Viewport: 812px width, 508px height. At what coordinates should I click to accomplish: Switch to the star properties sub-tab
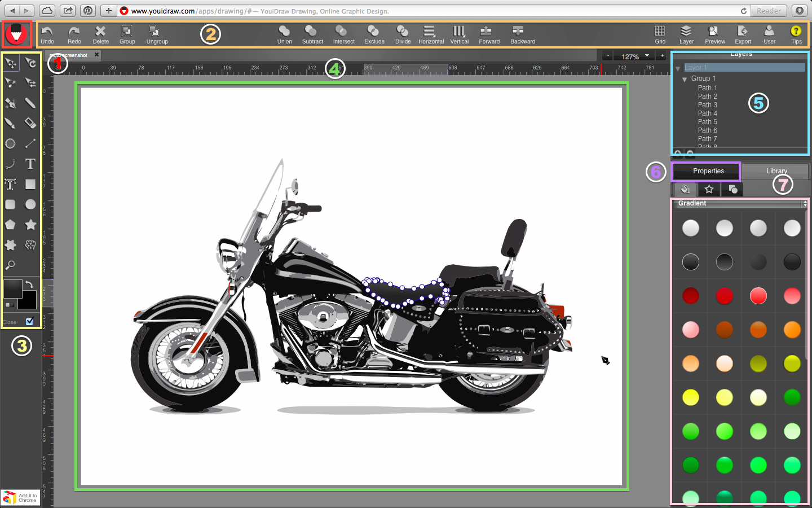point(709,190)
